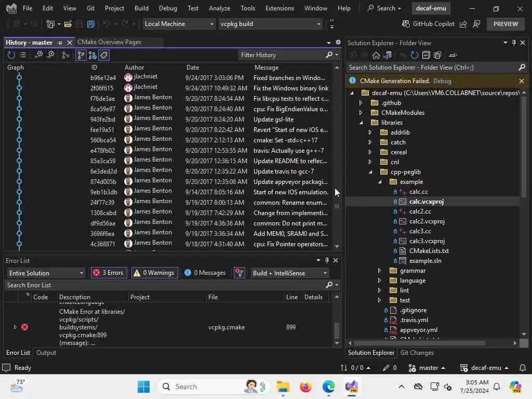Open the status bar notifications bell
Viewport: 532px width, 399px height.
coord(523,368)
